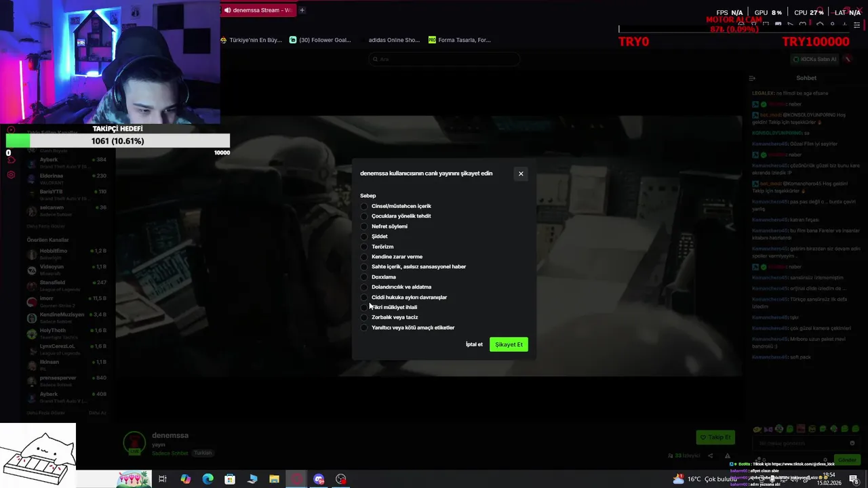
Task: Pick the Şiddet radio option
Action: 364,237
